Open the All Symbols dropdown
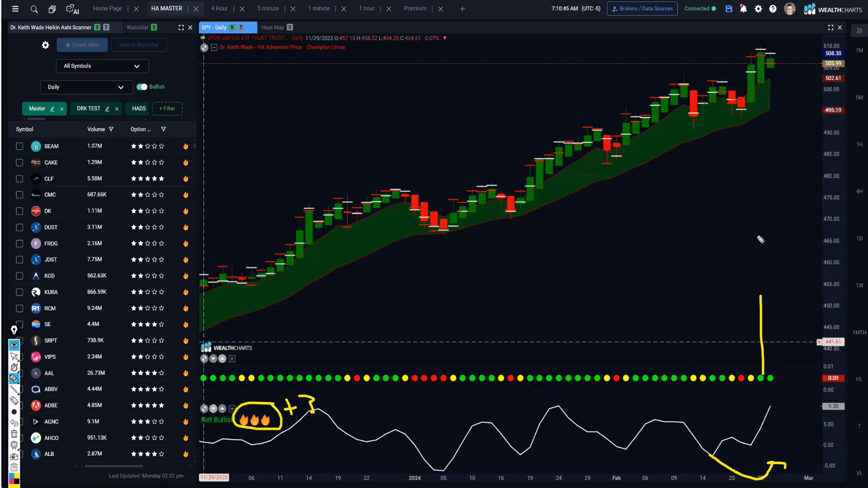The image size is (868, 488). [102, 66]
